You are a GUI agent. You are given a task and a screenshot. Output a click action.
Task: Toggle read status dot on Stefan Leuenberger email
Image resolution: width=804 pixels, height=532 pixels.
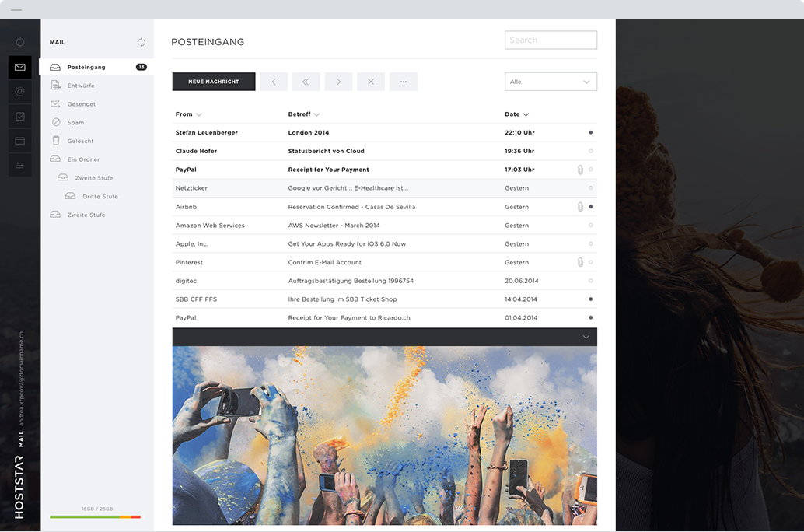pos(590,132)
